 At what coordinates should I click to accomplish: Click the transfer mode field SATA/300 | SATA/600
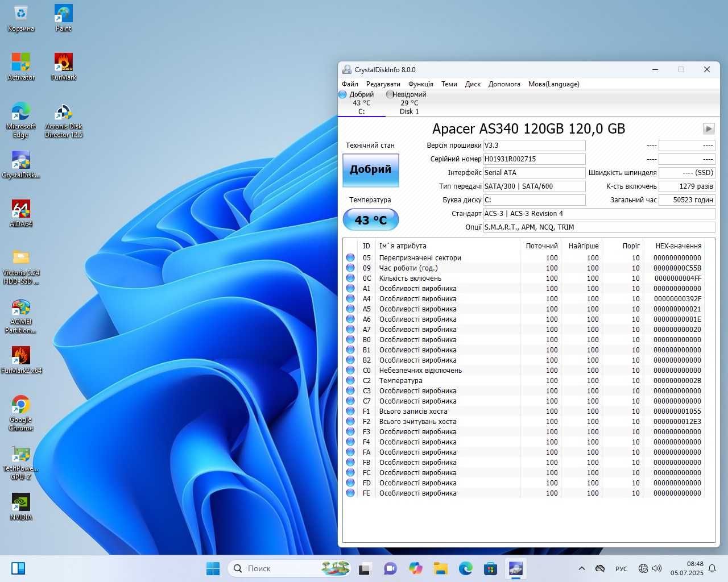(534, 186)
